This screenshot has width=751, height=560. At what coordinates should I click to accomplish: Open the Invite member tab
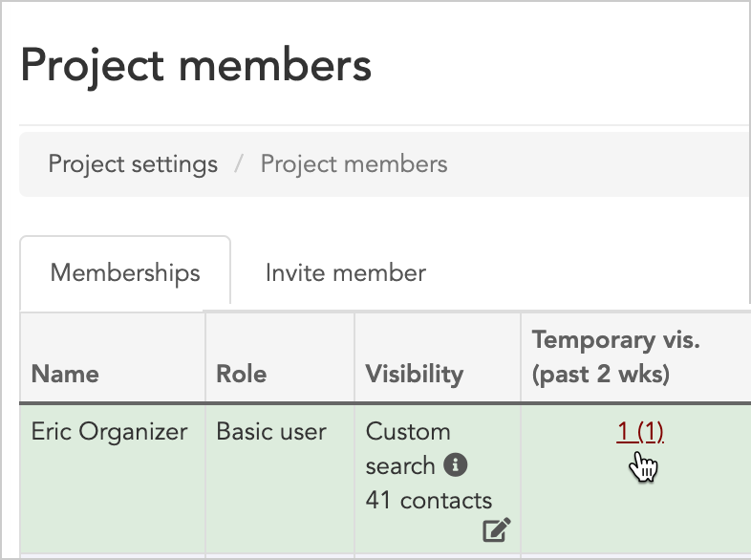click(345, 272)
